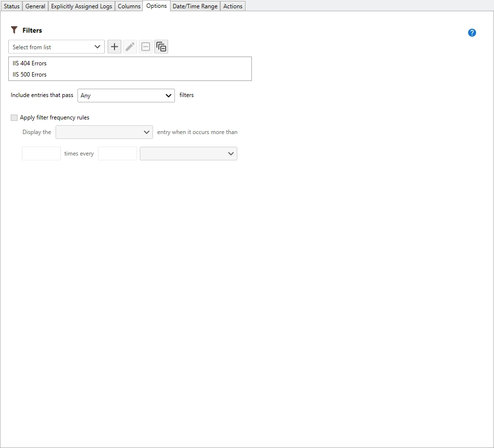Select the IIS 500 Errors filter
Viewport: 494px width, 448px height.
[30, 75]
